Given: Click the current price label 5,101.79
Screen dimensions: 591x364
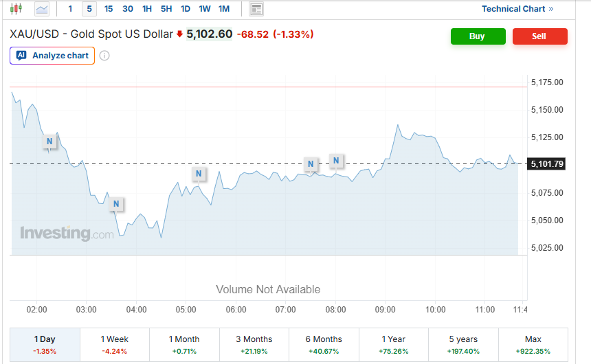Looking at the screenshot, I should (x=547, y=163).
